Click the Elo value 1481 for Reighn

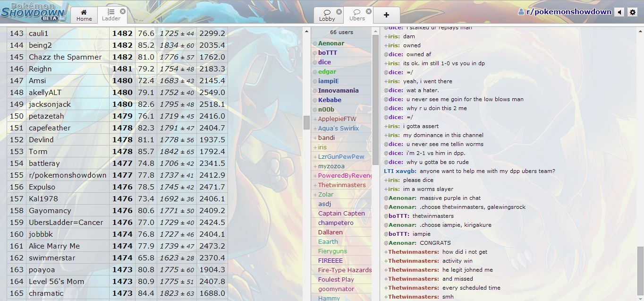(x=122, y=69)
